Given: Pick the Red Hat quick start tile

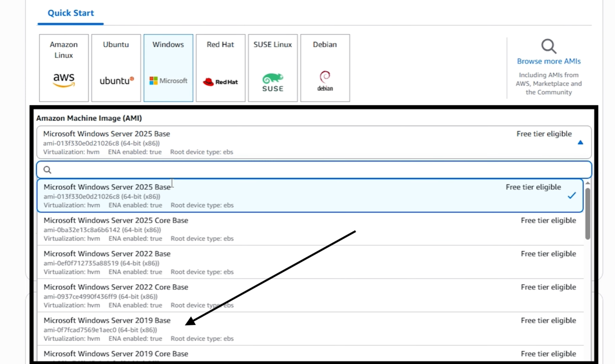Looking at the screenshot, I should coord(221,68).
